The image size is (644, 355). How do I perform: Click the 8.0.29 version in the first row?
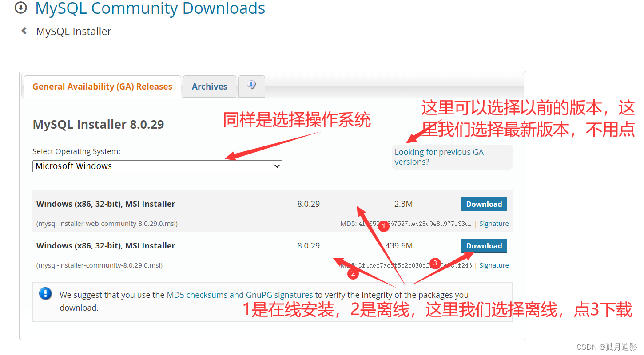click(x=309, y=204)
